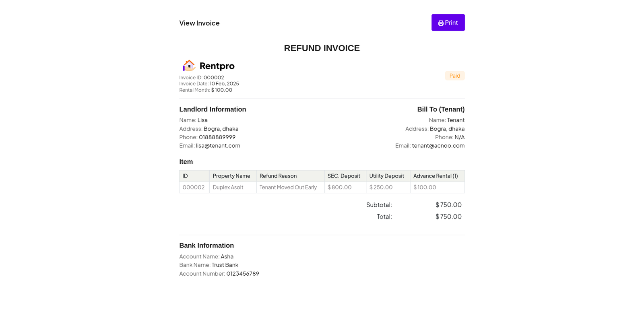Screen dimensions: 644x322
Task: Click the Rentpro house logo icon
Action: (x=189, y=66)
